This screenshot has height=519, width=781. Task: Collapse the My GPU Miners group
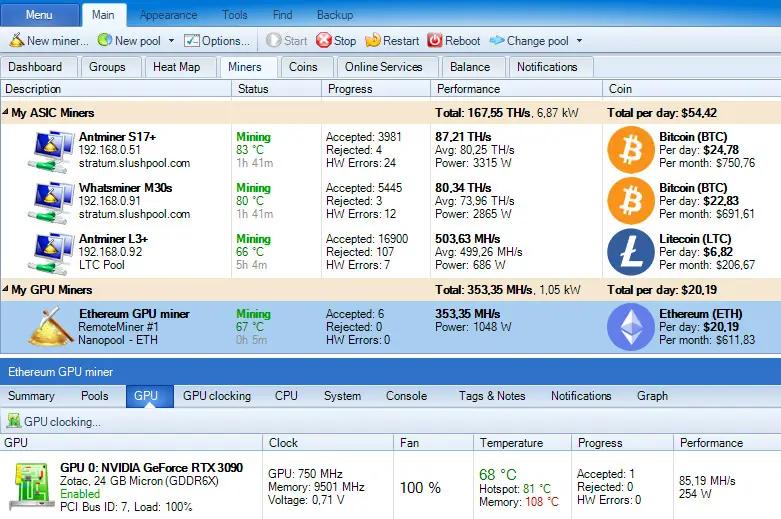point(6,290)
